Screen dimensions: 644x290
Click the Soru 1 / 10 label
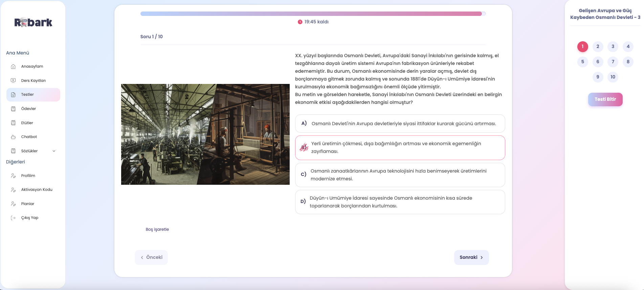pos(152,37)
